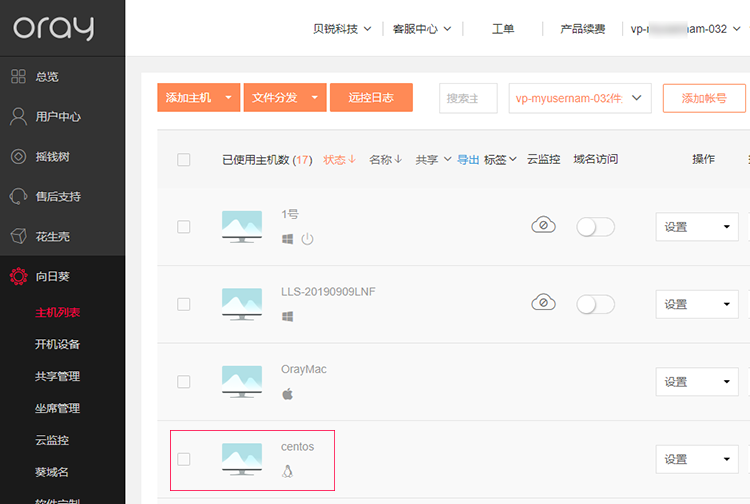
Task: Toggle domain access for LLS-20190909LNF
Action: [x=595, y=304]
